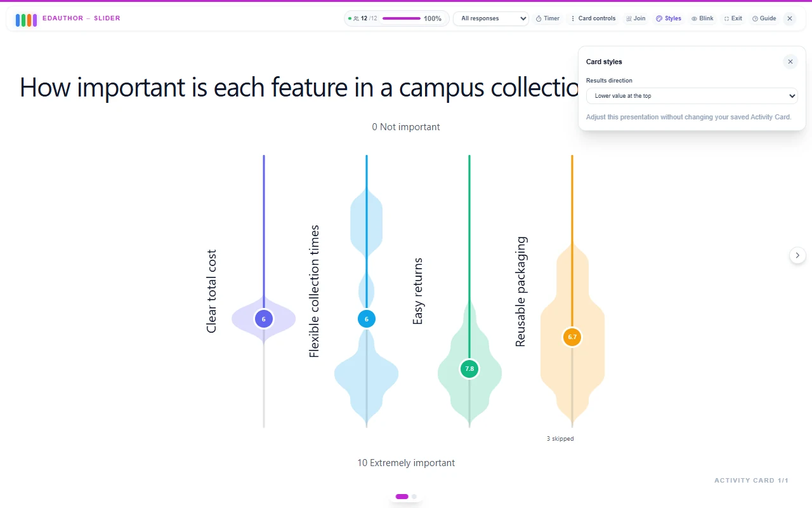The width and height of the screenshot is (812, 508).
Task: Click the second pagination dot at bottom
Action: (x=414, y=497)
